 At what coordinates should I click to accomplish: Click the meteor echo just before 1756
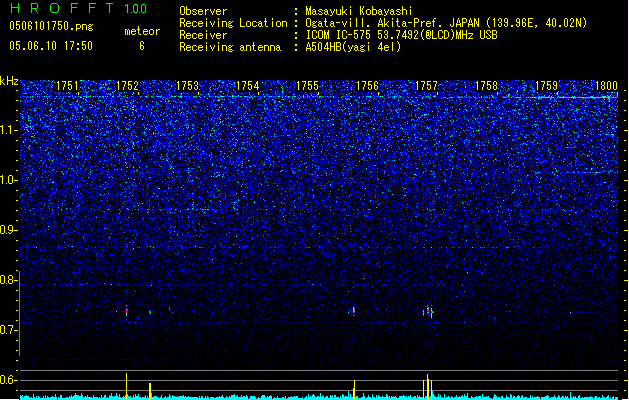tap(353, 311)
